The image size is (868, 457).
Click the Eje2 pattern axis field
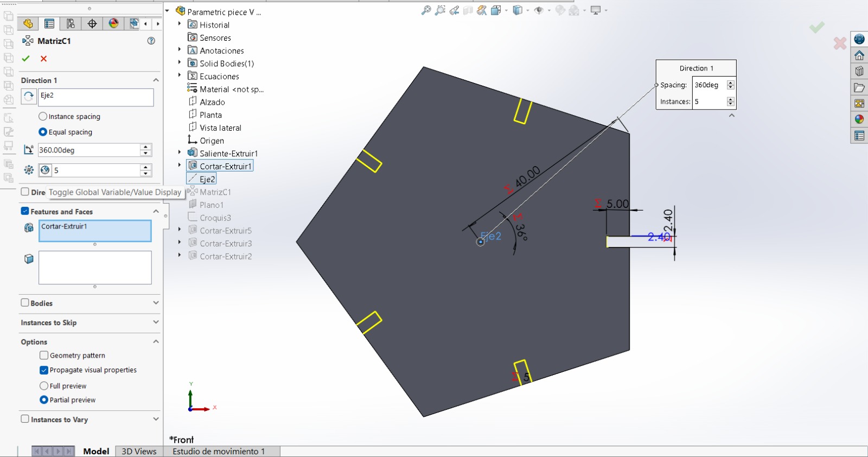pos(96,98)
